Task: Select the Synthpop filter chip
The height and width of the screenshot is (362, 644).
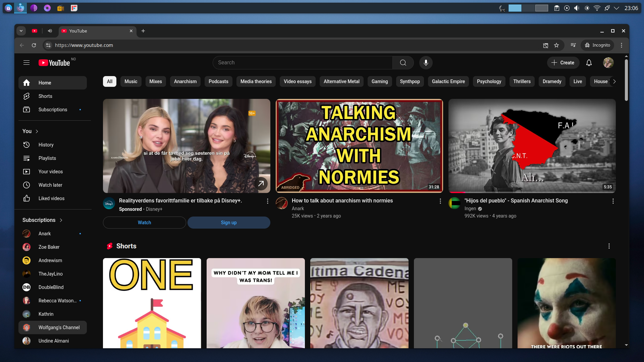Action: tap(410, 81)
